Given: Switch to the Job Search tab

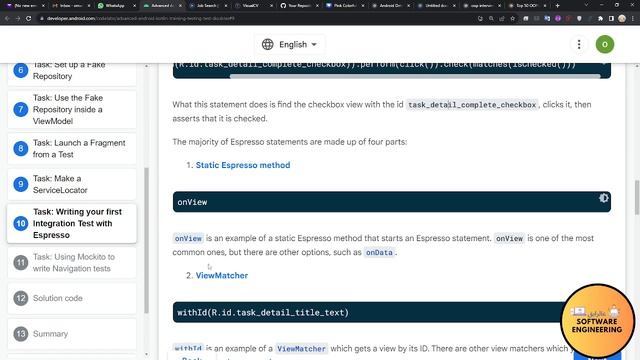Looking at the screenshot, I should (x=207, y=6).
